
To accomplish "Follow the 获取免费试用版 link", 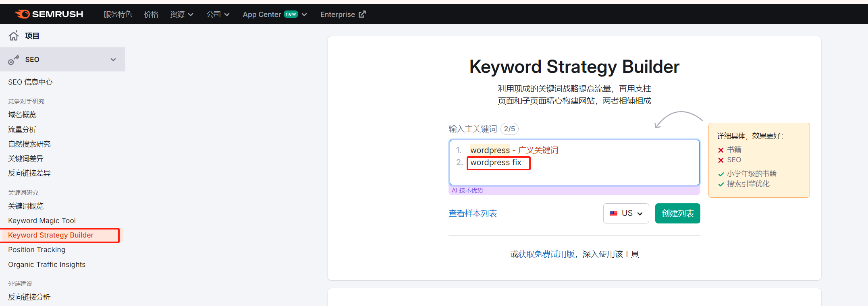I will pyautogui.click(x=546, y=254).
